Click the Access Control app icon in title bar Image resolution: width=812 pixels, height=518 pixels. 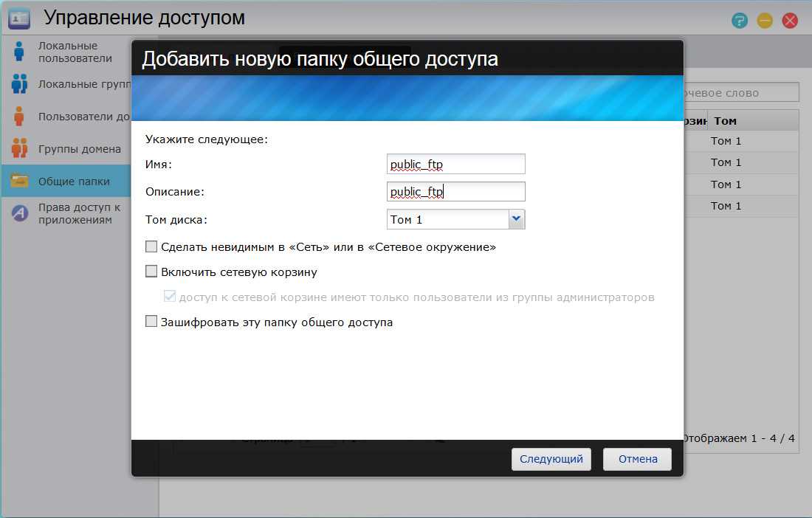pos(19,18)
